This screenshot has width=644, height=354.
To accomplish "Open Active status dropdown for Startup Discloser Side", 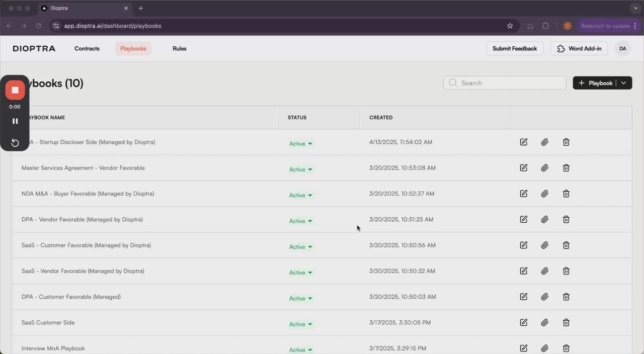I will tap(301, 144).
